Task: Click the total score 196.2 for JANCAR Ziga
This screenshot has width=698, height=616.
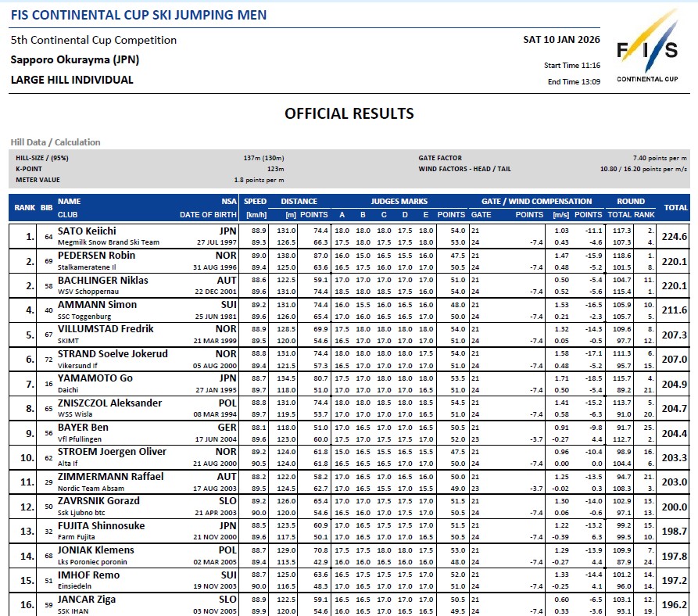Action: (x=675, y=605)
